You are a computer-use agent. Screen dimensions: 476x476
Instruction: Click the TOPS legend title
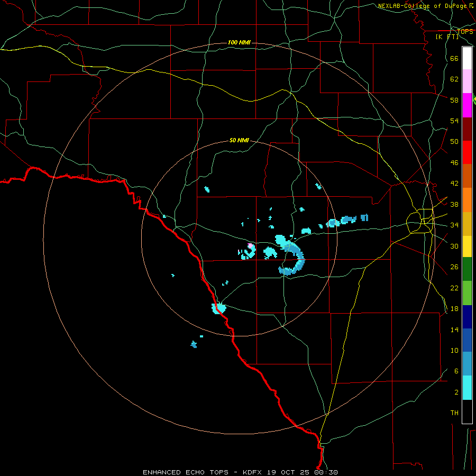point(465,32)
